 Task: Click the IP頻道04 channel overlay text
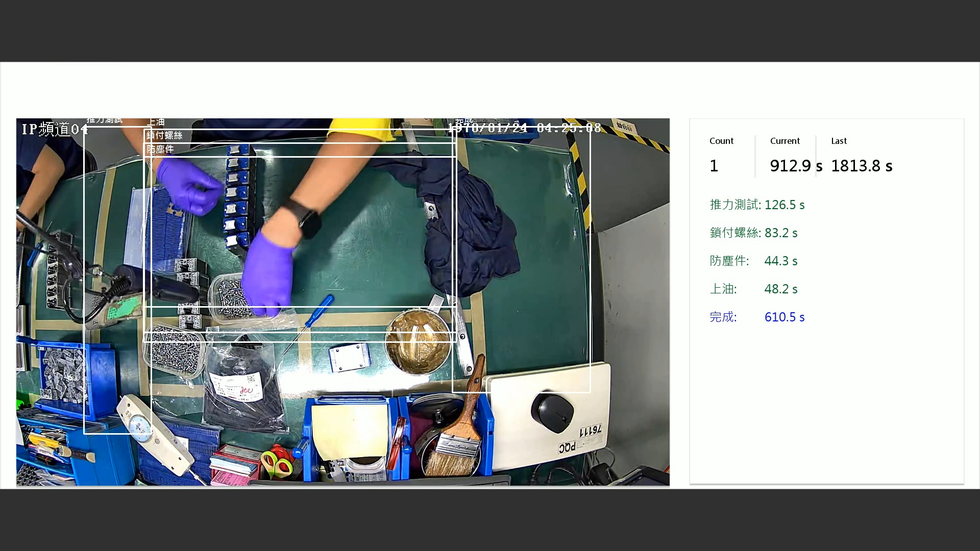tap(55, 129)
